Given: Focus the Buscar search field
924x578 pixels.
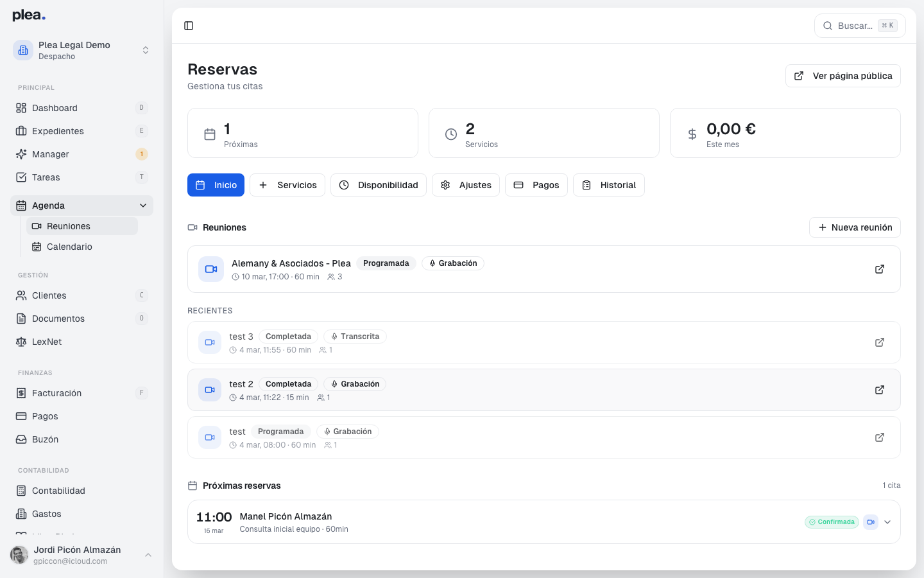Looking at the screenshot, I should click(x=860, y=26).
